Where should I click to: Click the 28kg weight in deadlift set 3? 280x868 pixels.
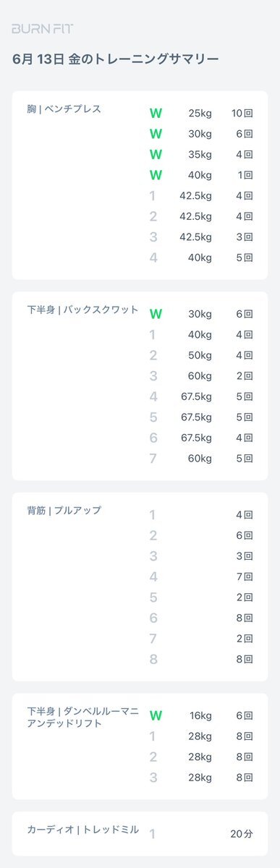pos(198,778)
